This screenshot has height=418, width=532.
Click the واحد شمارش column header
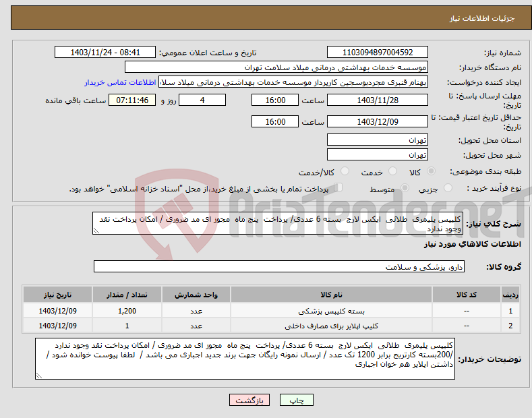coord(196,295)
